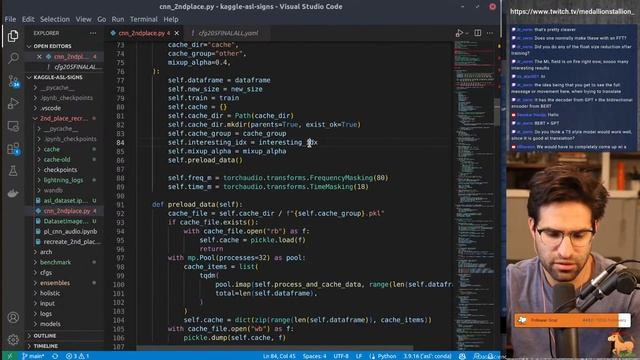The width and height of the screenshot is (640, 360).
Task: Collapse the 2nd_place_recr... folder
Action: pyautogui.click(x=64, y=118)
